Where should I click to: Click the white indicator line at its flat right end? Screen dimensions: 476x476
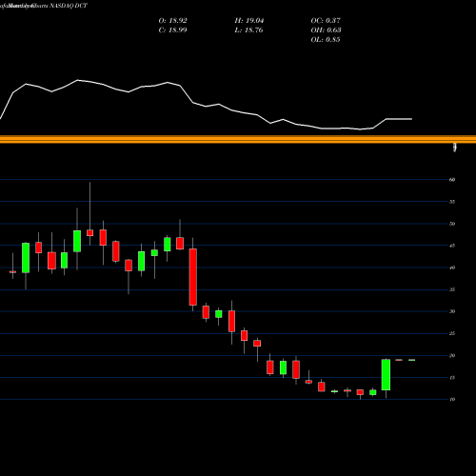click(399, 119)
